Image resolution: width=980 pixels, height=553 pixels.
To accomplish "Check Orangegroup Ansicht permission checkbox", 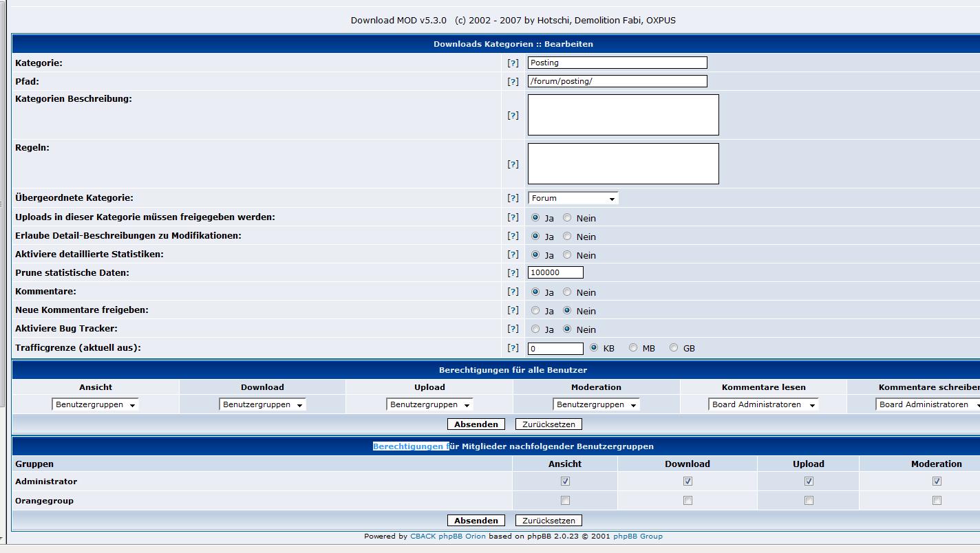I will click(x=565, y=501).
